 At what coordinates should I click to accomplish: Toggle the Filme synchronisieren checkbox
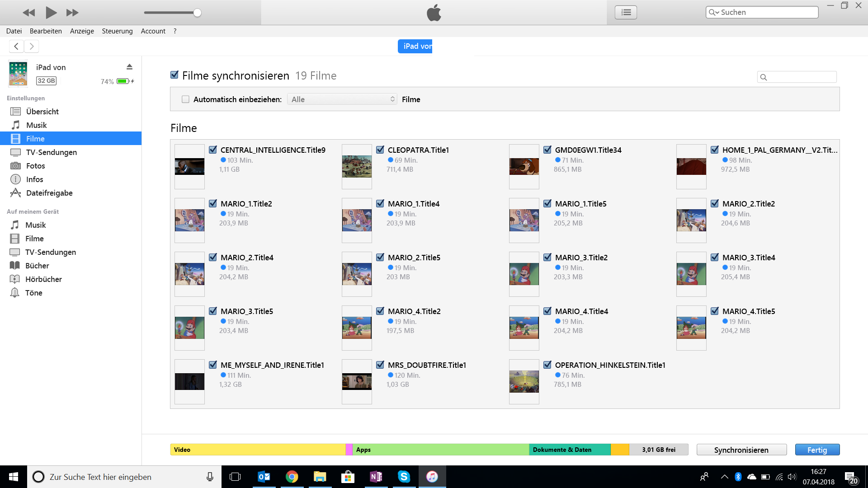pyautogui.click(x=175, y=75)
